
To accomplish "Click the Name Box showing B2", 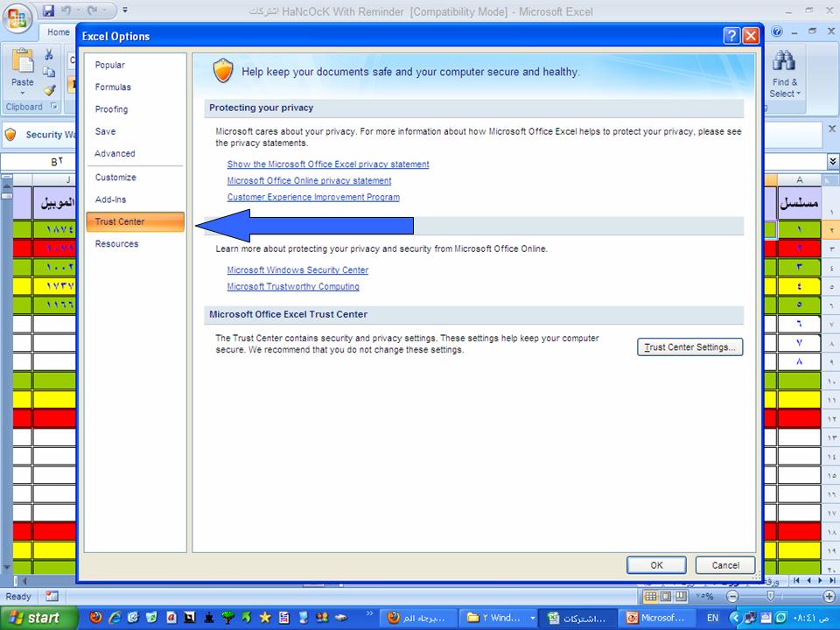I will 38,161.
